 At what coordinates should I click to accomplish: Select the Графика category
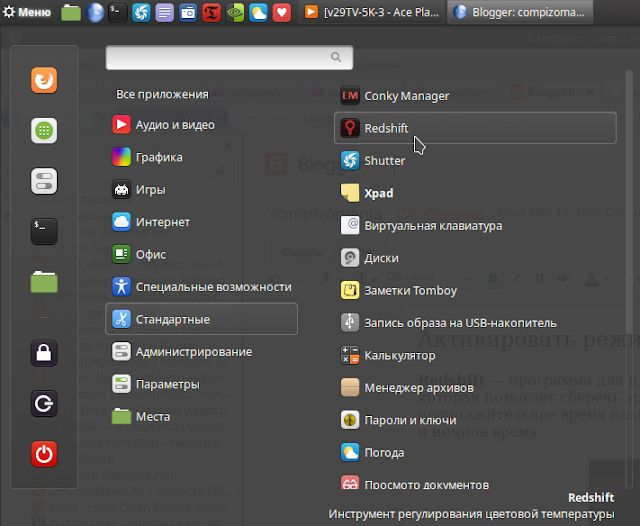pos(202,157)
